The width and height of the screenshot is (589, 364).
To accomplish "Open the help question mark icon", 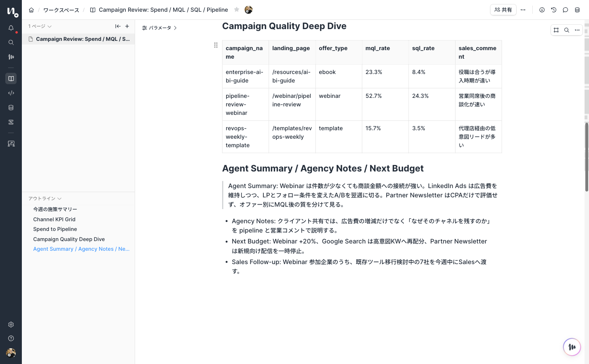I will pyautogui.click(x=11, y=339).
